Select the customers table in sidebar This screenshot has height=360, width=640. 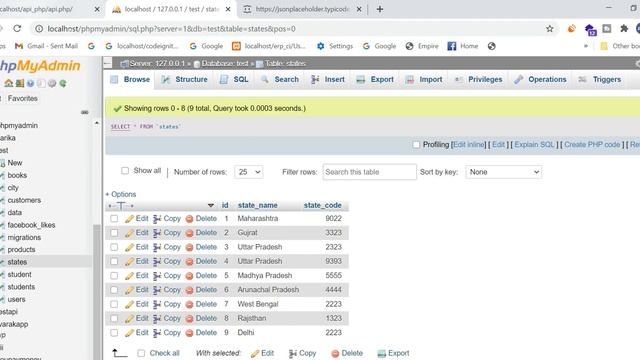(x=24, y=200)
